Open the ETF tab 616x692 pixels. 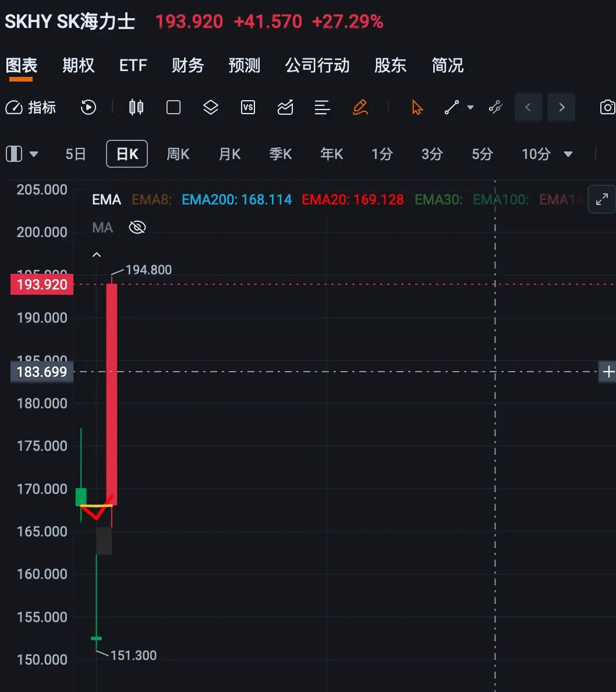point(133,65)
